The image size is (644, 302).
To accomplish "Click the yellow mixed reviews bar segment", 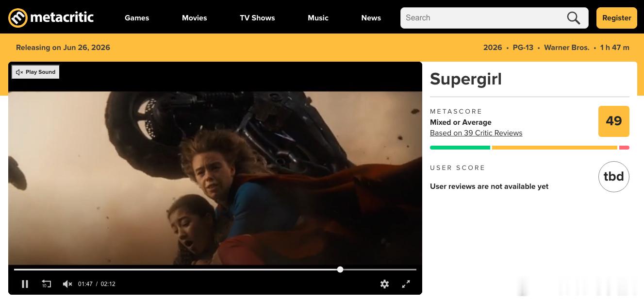I will [555, 148].
